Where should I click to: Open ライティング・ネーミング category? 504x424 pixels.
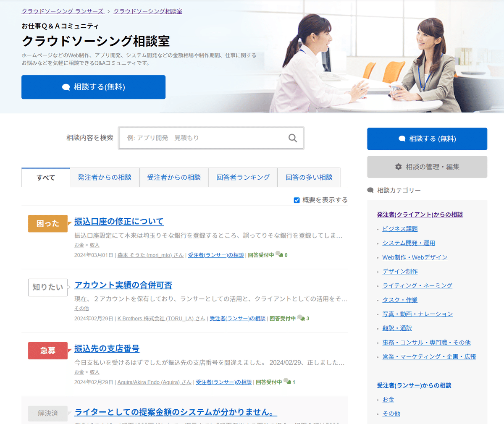[x=417, y=285]
